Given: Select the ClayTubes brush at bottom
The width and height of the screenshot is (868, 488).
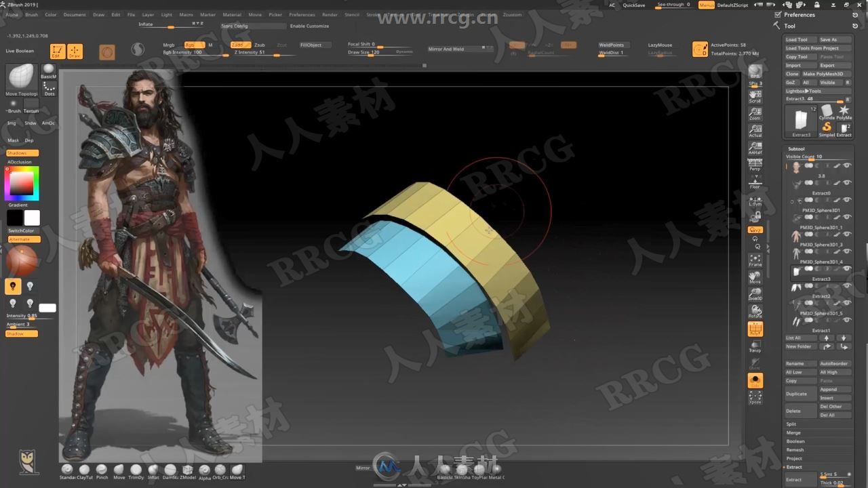Looking at the screenshot, I should tap(84, 470).
